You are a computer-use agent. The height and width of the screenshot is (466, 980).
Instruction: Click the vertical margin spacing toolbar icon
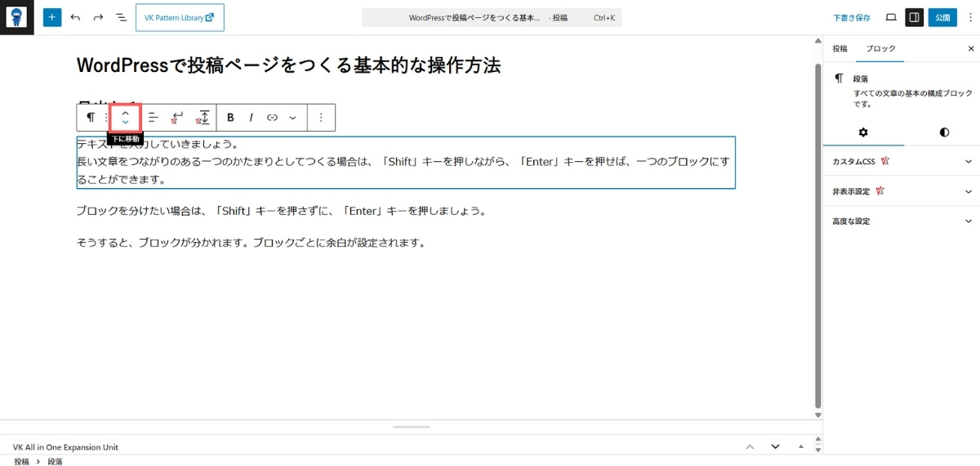coord(203,118)
